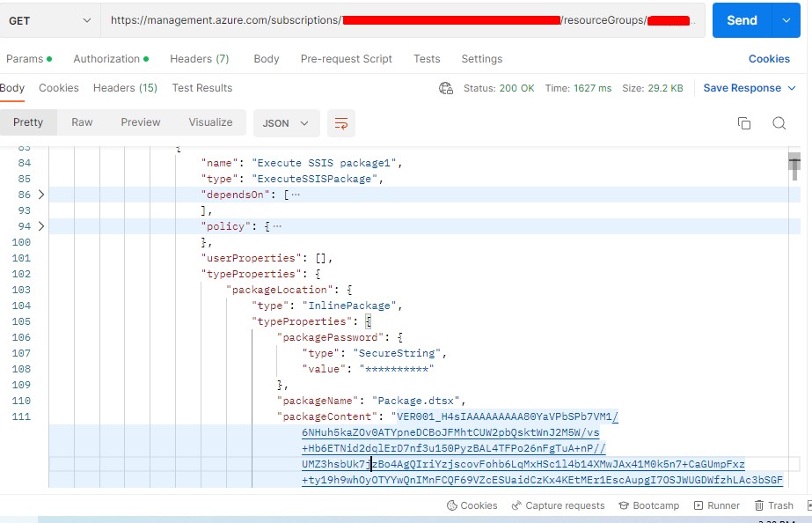View response in Raw format

point(82,123)
